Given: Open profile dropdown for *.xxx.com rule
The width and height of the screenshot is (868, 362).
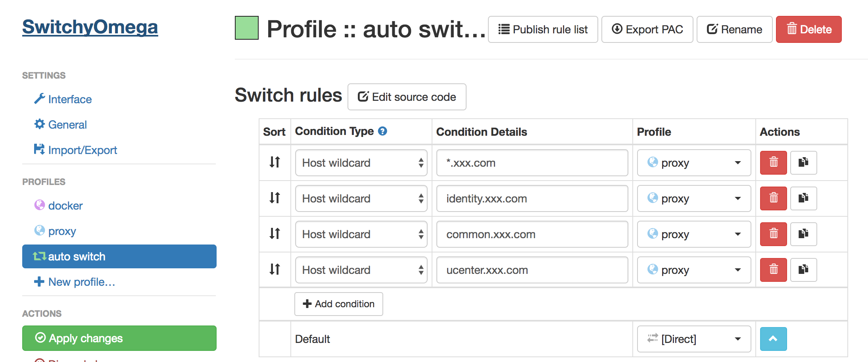Looking at the screenshot, I should pyautogui.click(x=694, y=163).
